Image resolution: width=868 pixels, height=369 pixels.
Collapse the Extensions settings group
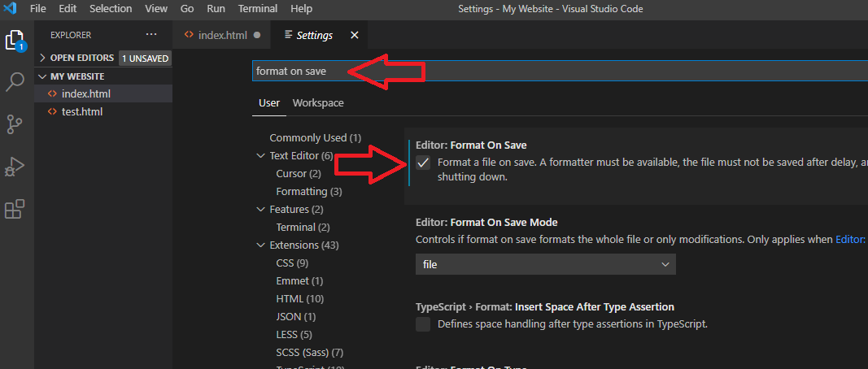261,245
